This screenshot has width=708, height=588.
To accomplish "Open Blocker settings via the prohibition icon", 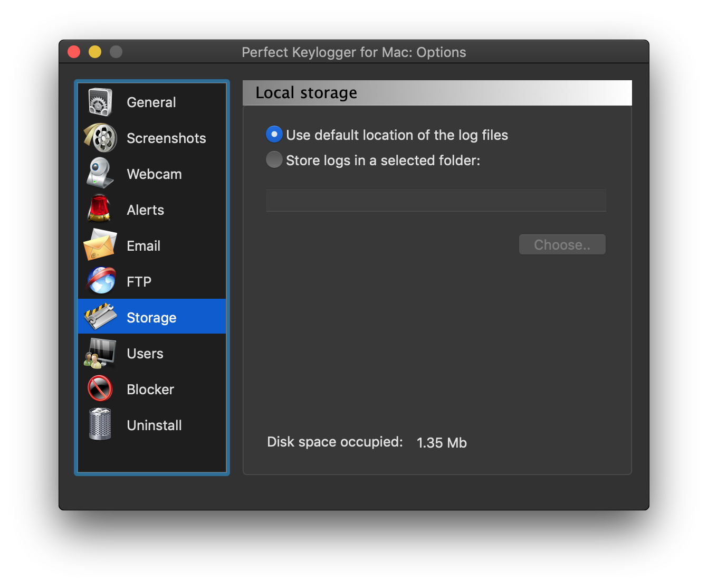I will (x=100, y=388).
